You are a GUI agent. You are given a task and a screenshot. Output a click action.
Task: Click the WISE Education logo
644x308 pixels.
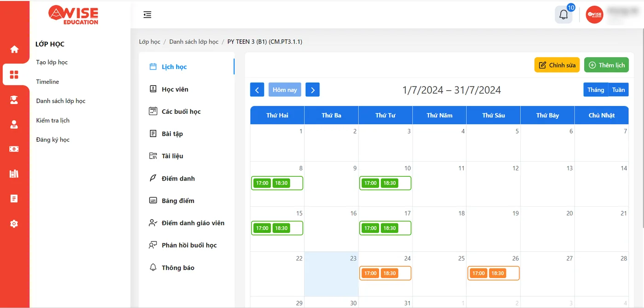click(74, 15)
